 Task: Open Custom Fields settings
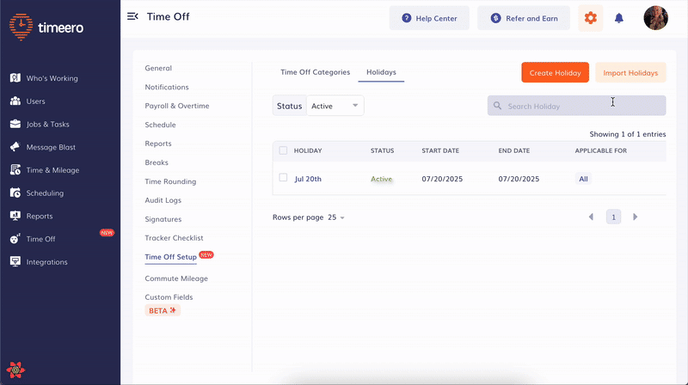click(169, 297)
